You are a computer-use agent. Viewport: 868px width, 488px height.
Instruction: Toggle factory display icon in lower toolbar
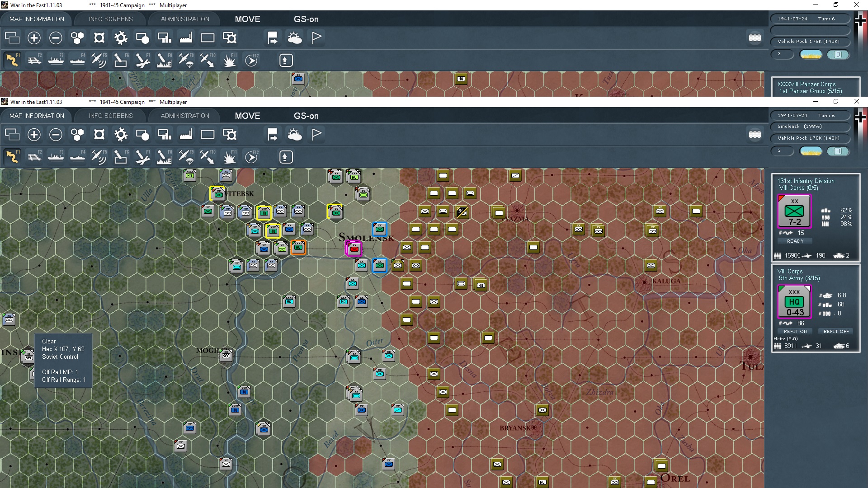click(186, 135)
